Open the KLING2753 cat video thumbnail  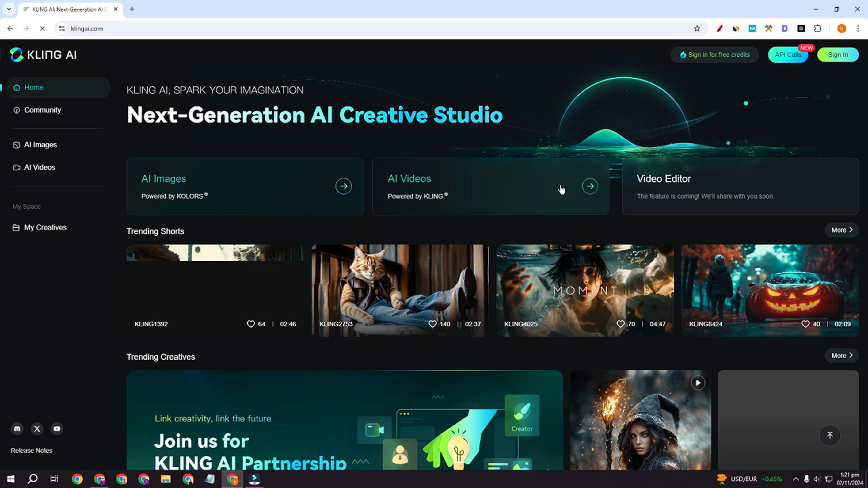point(400,291)
